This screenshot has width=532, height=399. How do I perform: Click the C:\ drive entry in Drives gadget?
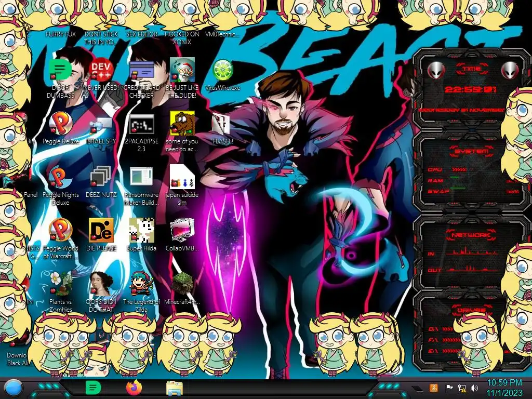pyautogui.click(x=441, y=329)
